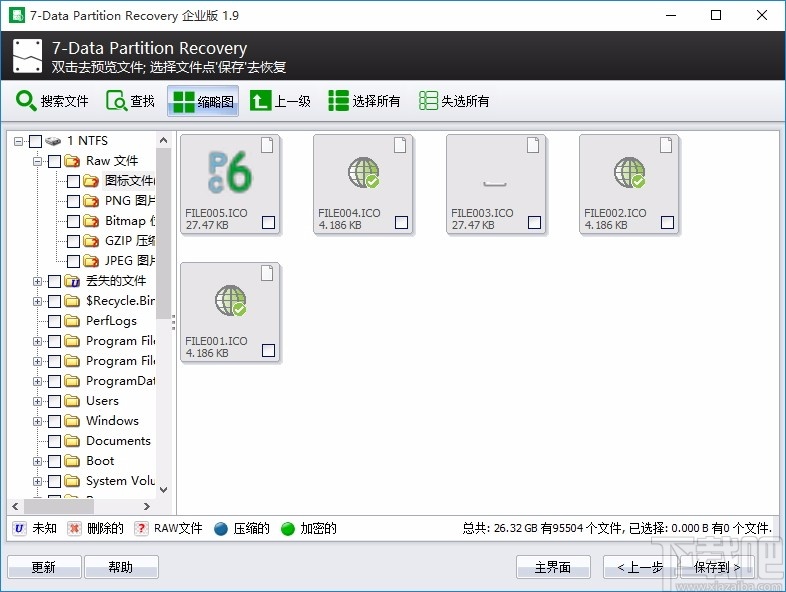Click the green 加密的 encrypted legend dot

(288, 529)
